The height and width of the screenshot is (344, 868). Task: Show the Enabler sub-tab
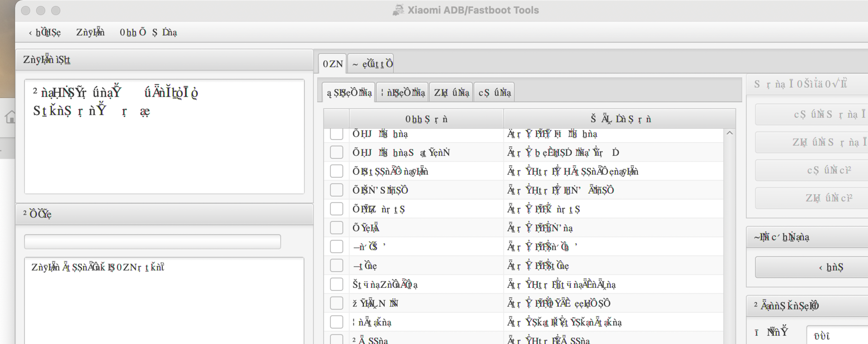pyautogui.click(x=494, y=92)
